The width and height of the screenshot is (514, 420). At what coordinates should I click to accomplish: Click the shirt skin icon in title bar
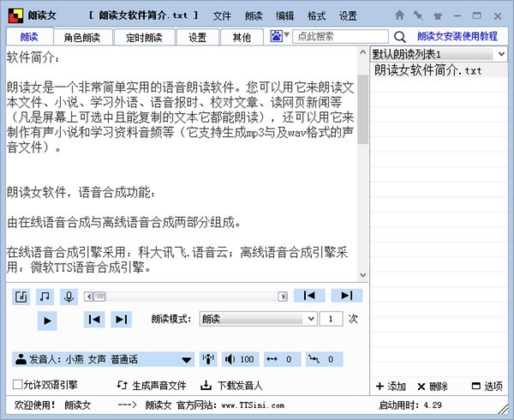pos(437,16)
